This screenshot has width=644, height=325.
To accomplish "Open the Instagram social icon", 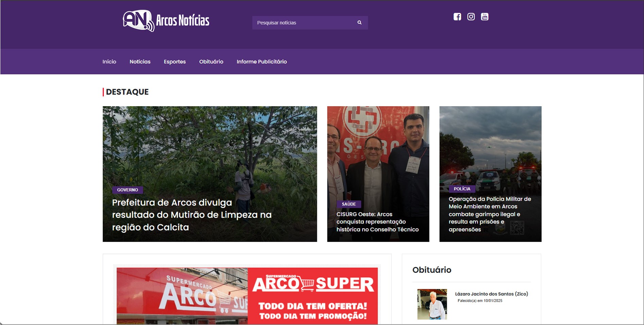I will tap(471, 17).
